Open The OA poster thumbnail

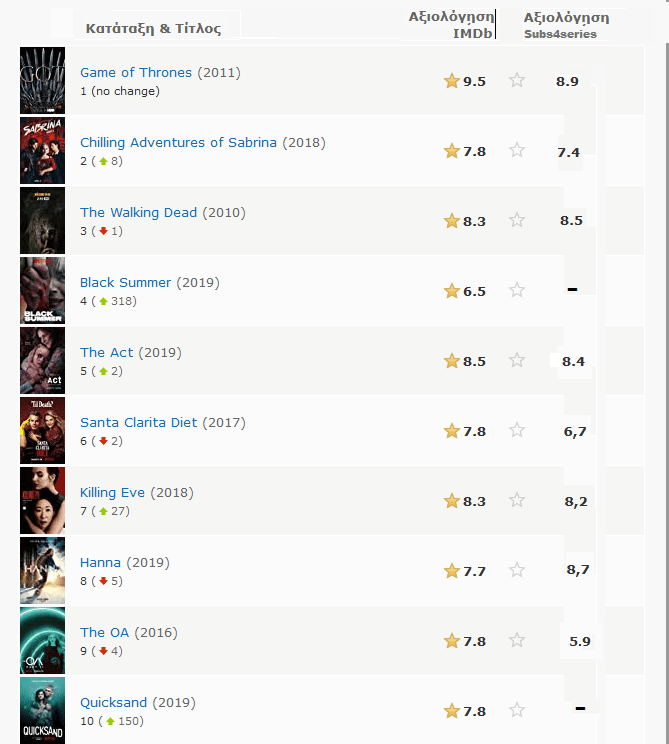[x=42, y=640]
